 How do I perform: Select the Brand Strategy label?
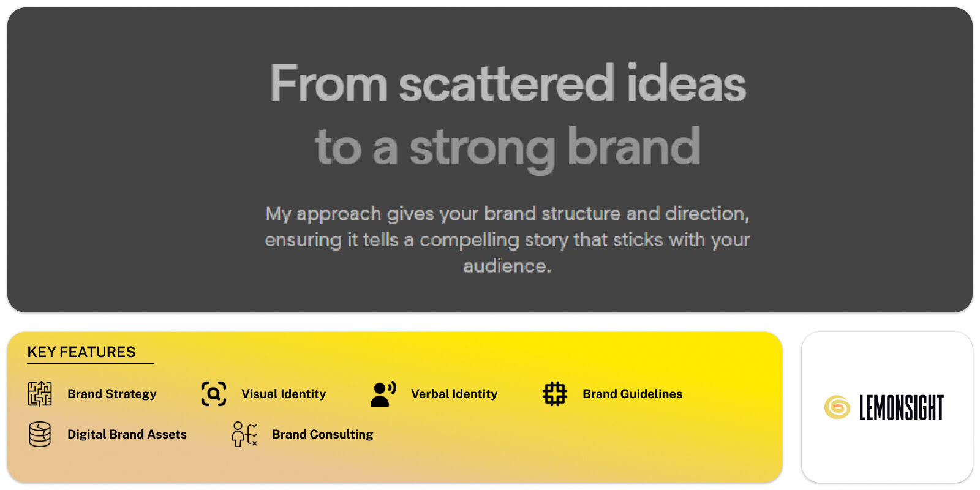pos(112,394)
